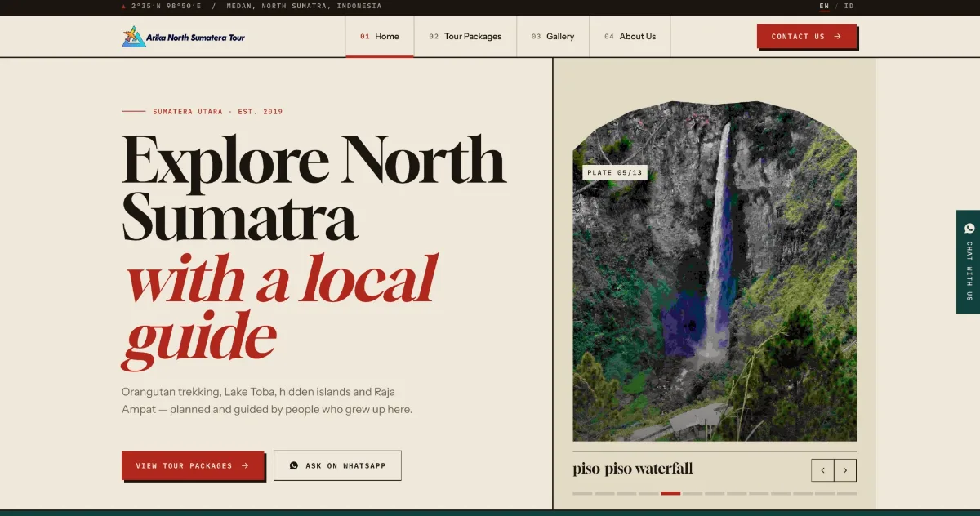Image resolution: width=980 pixels, height=516 pixels.
Task: Show the next gallery slide
Action: click(x=845, y=470)
